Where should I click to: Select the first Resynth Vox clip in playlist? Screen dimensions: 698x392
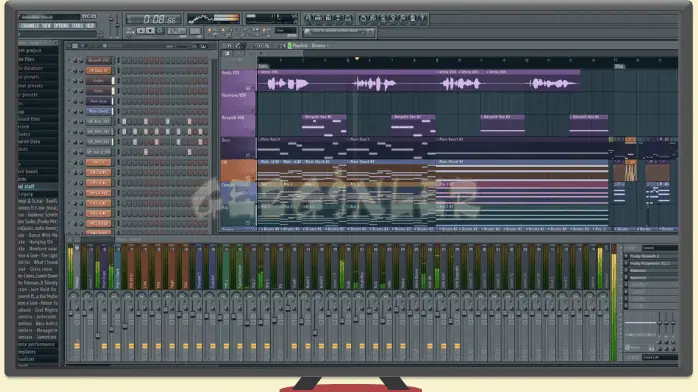click(324, 125)
